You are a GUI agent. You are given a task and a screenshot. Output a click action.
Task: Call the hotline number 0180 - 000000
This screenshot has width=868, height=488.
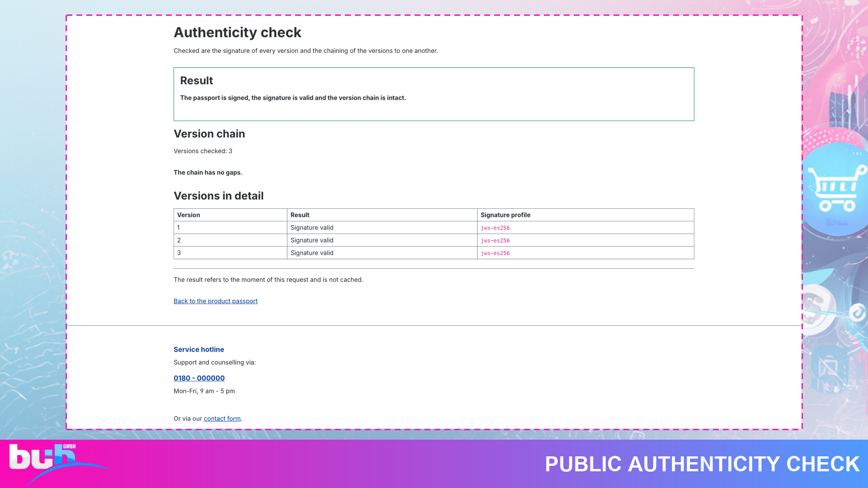point(199,378)
